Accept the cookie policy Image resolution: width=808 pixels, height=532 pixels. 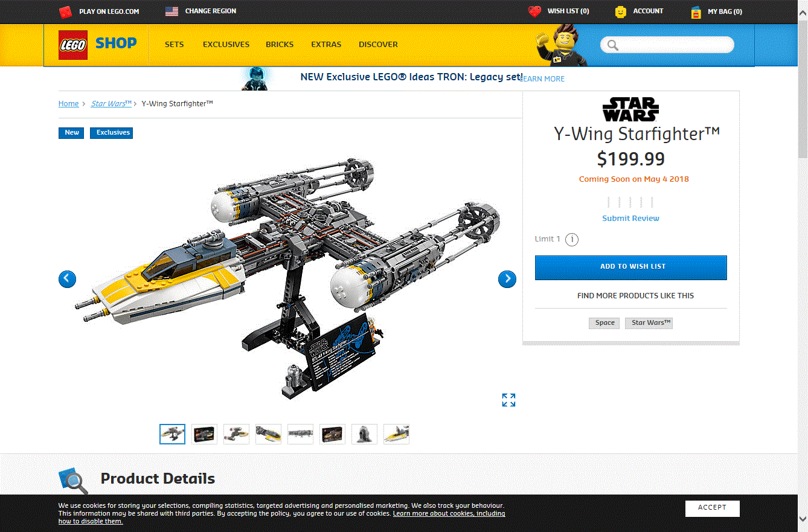pyautogui.click(x=712, y=508)
